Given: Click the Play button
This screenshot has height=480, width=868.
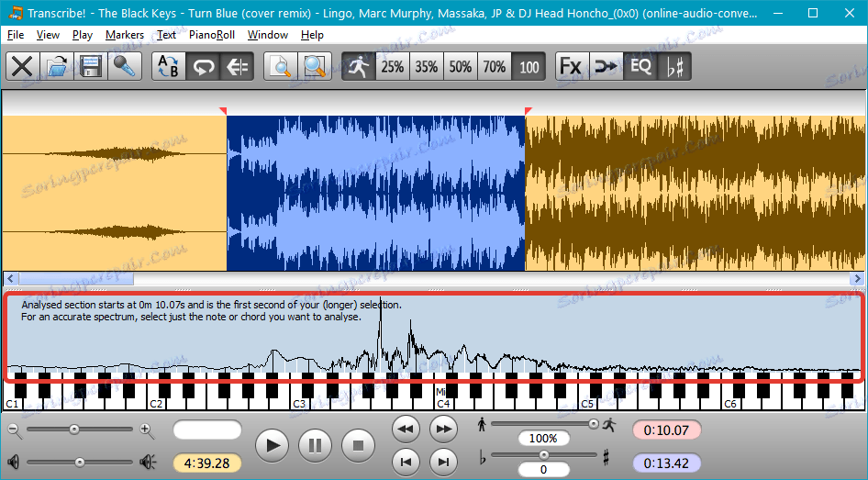Looking at the screenshot, I should [x=272, y=444].
